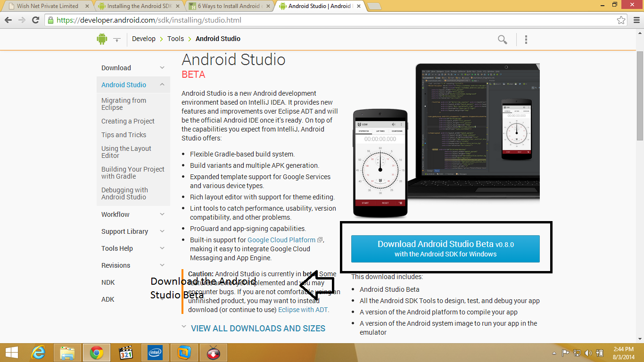This screenshot has height=362, width=644.
Task: Click the Action Center flag icon
Action: coord(566,353)
